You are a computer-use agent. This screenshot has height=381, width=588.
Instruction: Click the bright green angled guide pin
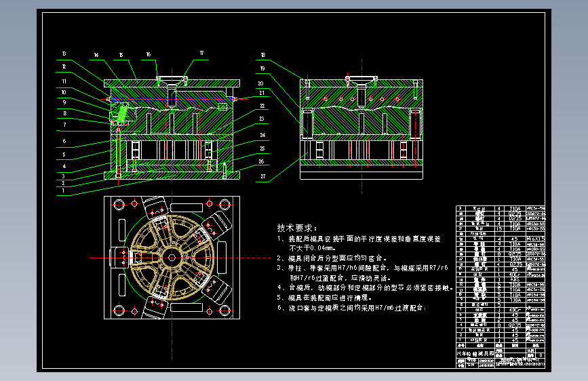121,114
